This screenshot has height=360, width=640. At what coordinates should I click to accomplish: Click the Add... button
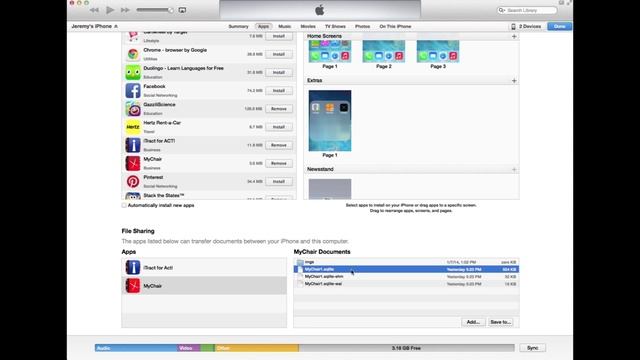point(473,322)
